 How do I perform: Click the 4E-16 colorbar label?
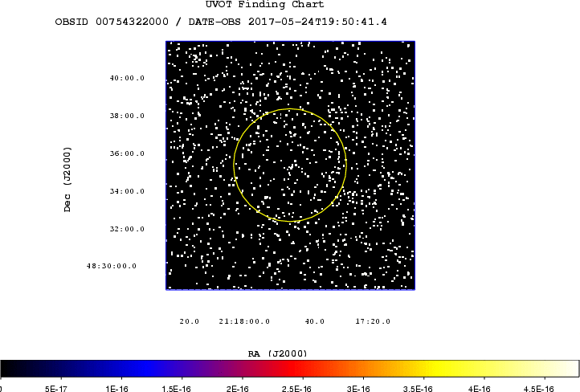(x=479, y=388)
